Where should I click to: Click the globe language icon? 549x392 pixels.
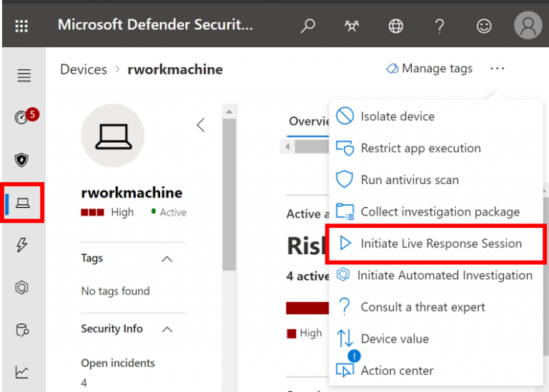pos(395,26)
